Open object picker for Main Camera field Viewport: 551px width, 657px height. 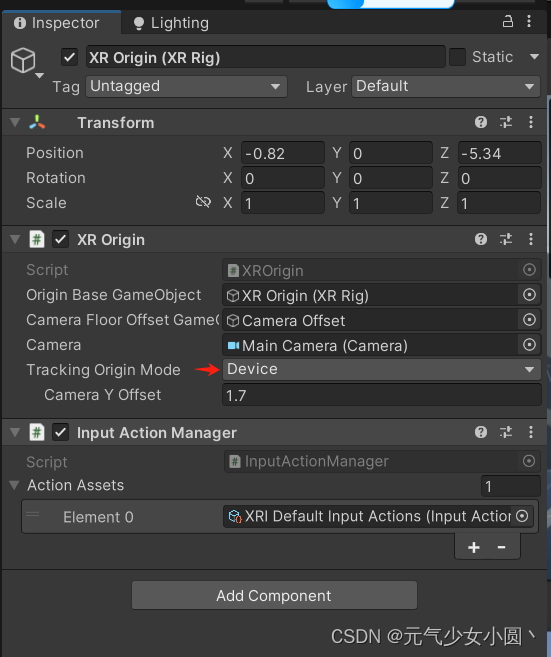[529, 345]
